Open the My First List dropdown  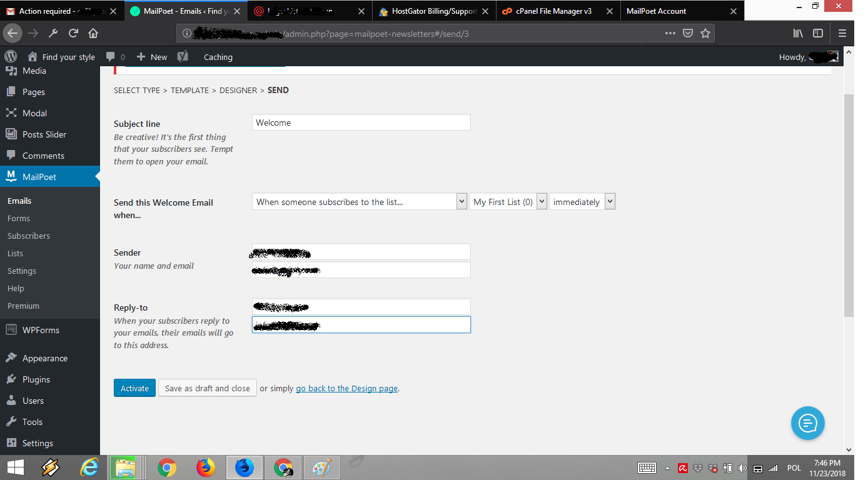click(508, 201)
